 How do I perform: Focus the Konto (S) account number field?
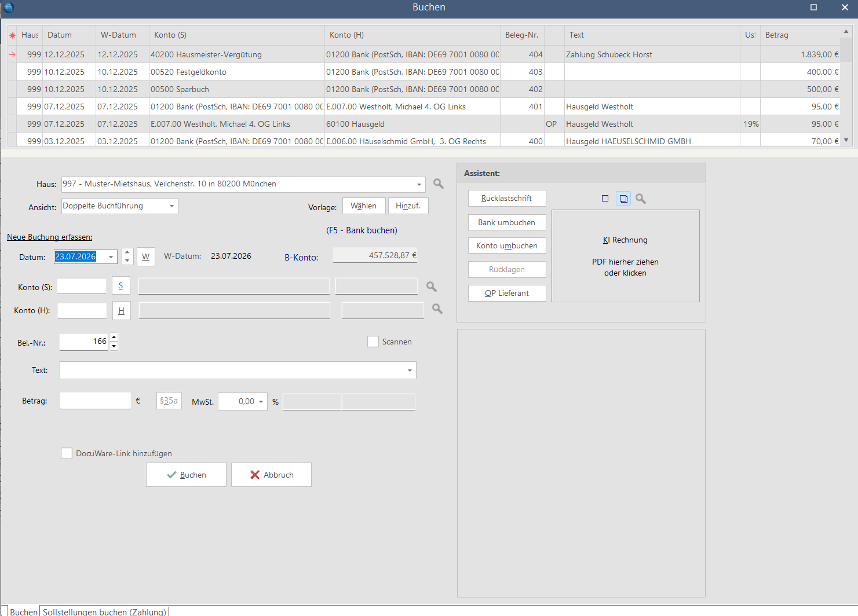(x=82, y=286)
